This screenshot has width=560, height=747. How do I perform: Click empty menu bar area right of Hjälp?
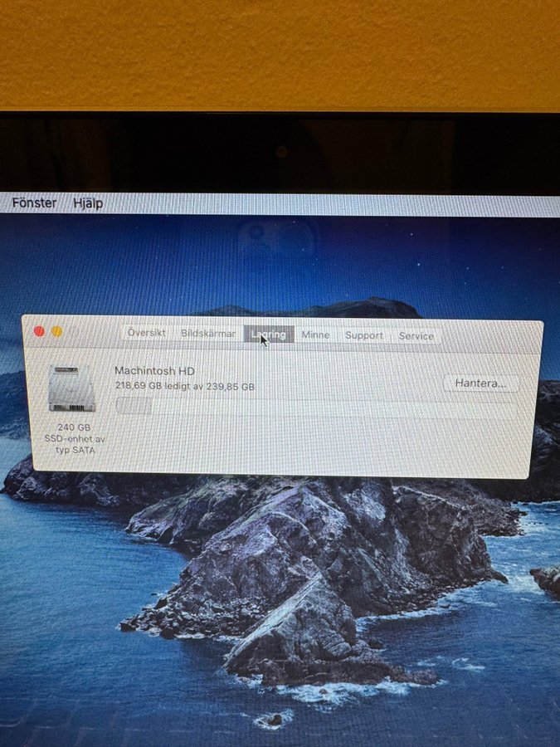(x=332, y=204)
